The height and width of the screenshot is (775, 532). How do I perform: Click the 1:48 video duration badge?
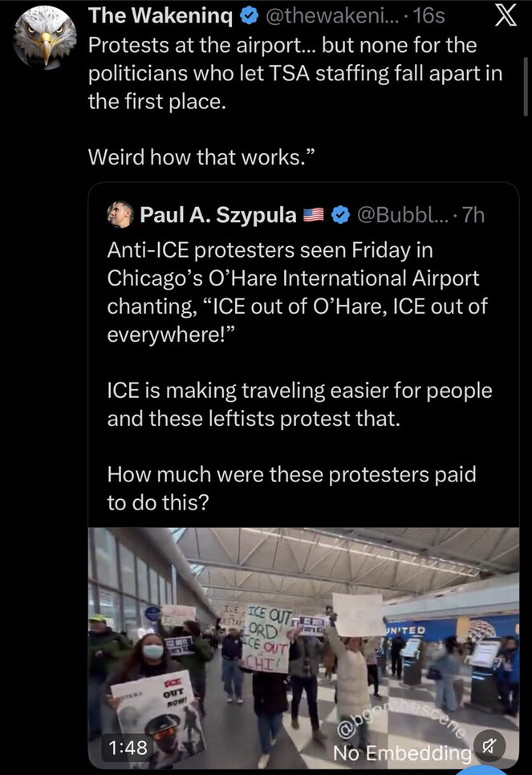(x=128, y=748)
